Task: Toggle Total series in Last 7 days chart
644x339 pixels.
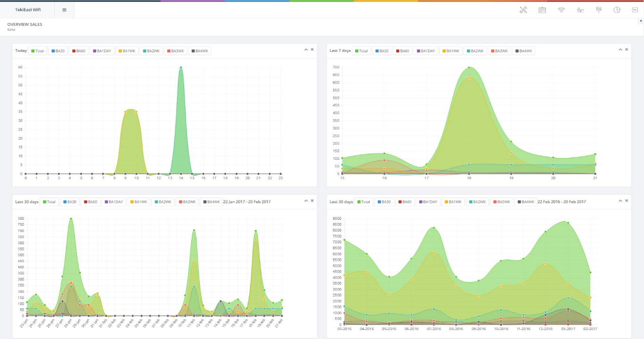Action: pos(361,51)
